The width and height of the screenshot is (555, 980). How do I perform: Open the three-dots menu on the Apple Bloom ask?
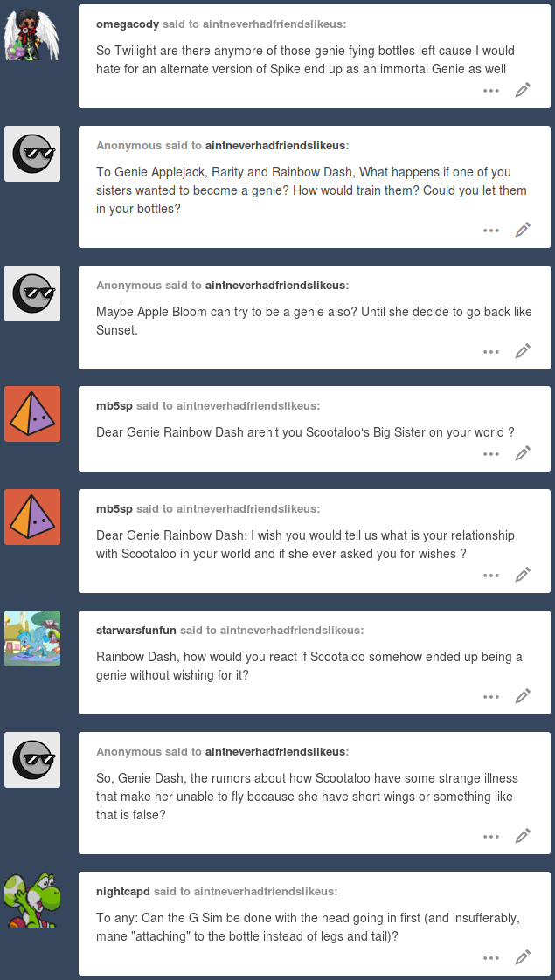tap(491, 352)
